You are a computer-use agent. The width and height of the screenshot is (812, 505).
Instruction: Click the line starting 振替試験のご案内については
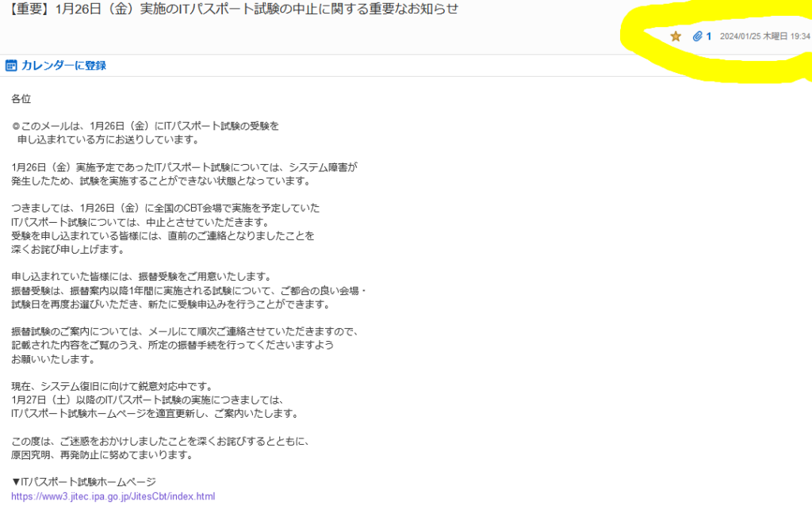pos(185,331)
